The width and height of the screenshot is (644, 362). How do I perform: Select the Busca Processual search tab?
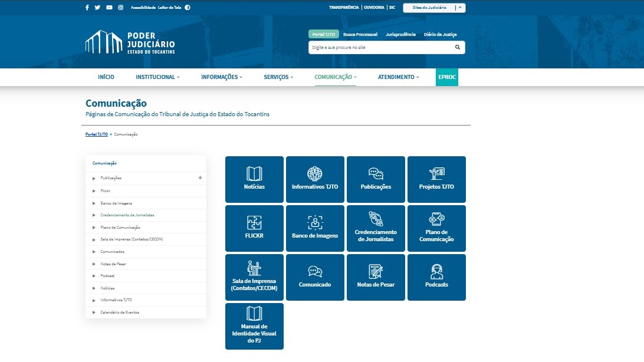pos(360,34)
